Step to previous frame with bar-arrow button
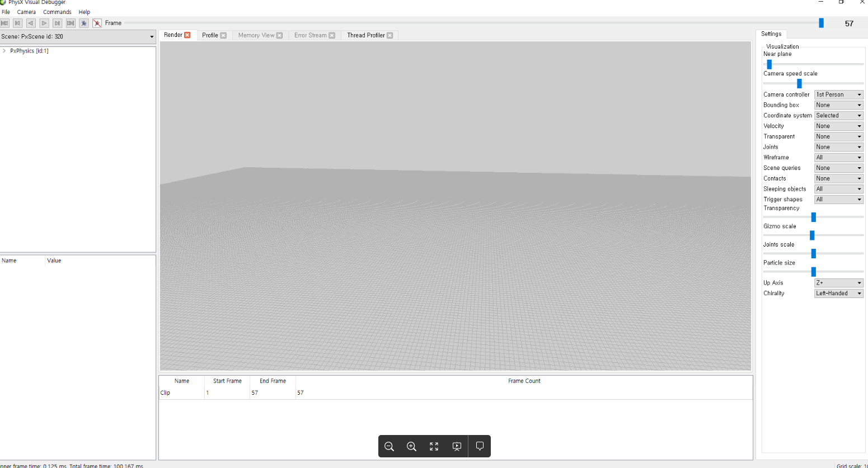The height and width of the screenshot is (468, 868). pos(17,23)
